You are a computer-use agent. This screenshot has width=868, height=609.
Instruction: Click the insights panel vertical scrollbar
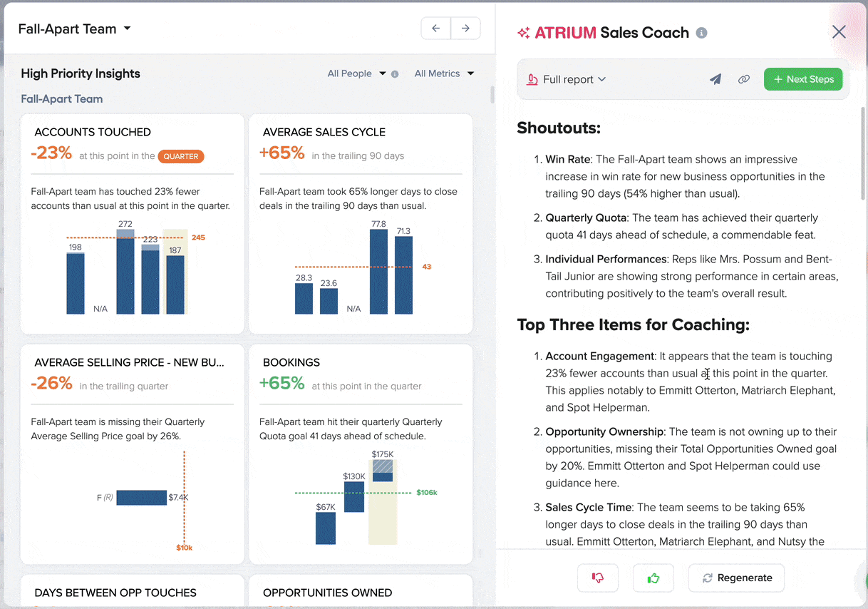click(492, 95)
